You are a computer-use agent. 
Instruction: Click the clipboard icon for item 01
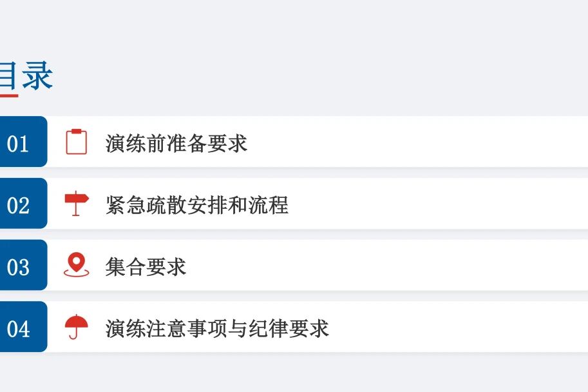(x=77, y=142)
